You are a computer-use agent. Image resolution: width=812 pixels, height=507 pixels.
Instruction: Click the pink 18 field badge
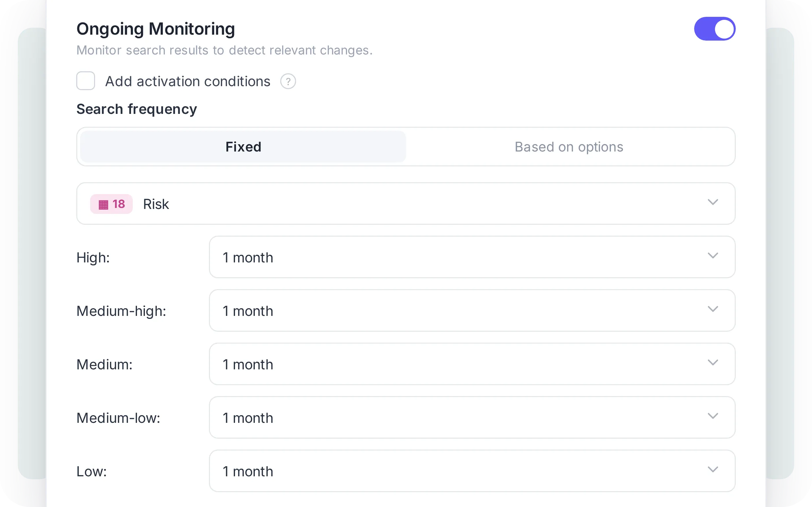[x=111, y=204]
